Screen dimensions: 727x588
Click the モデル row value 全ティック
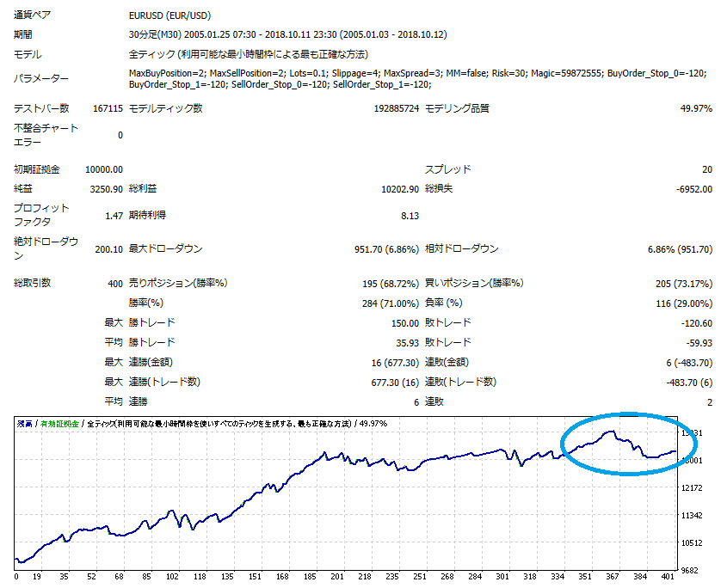click(249, 55)
